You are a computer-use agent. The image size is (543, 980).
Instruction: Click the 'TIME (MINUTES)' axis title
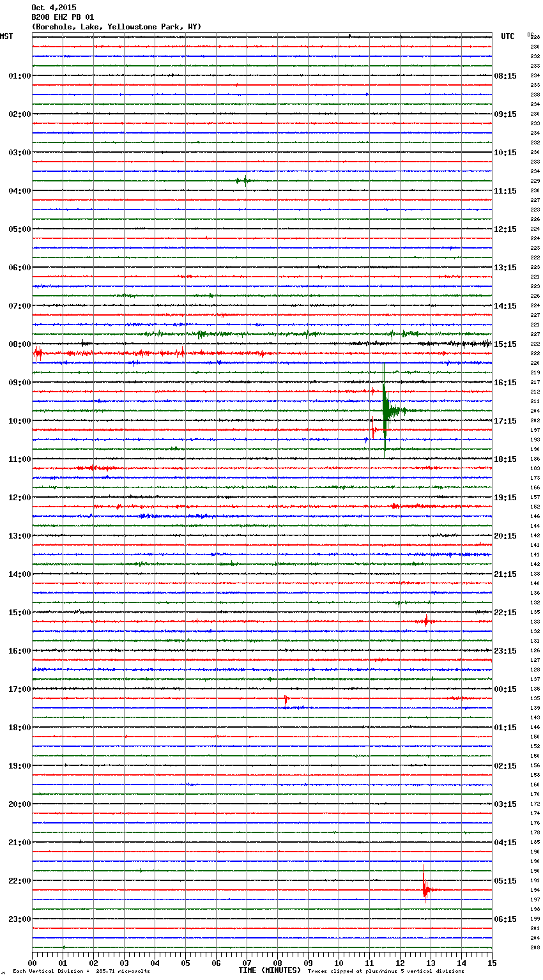(x=270, y=970)
